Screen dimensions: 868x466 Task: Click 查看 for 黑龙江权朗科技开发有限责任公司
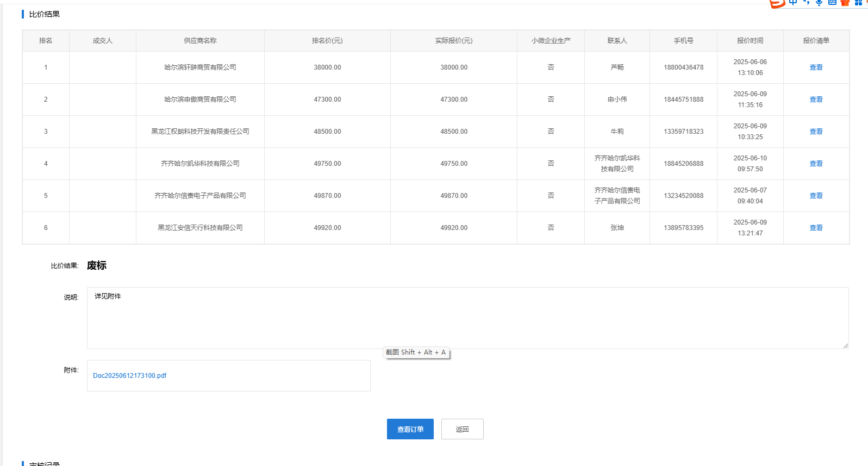pos(816,132)
